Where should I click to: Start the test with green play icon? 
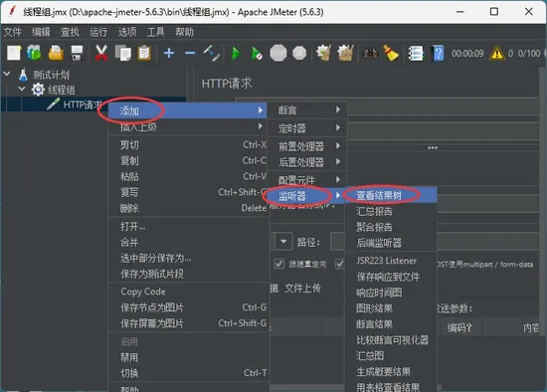pyautogui.click(x=236, y=54)
